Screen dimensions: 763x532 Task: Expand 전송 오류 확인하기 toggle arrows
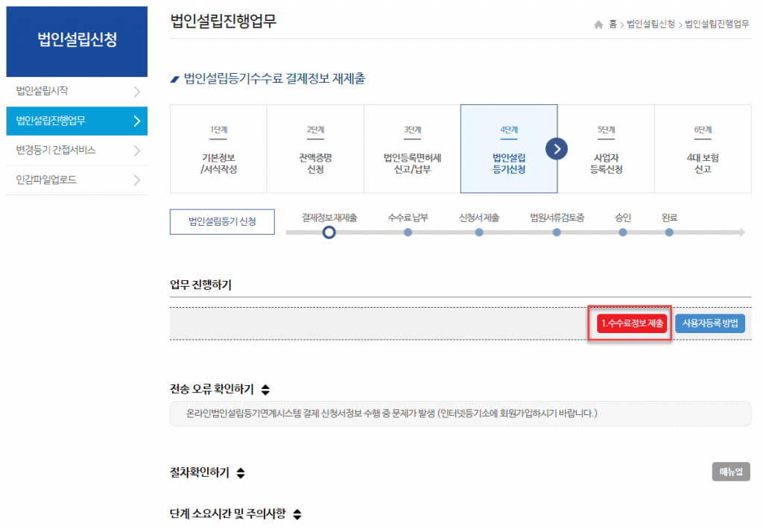pos(265,390)
